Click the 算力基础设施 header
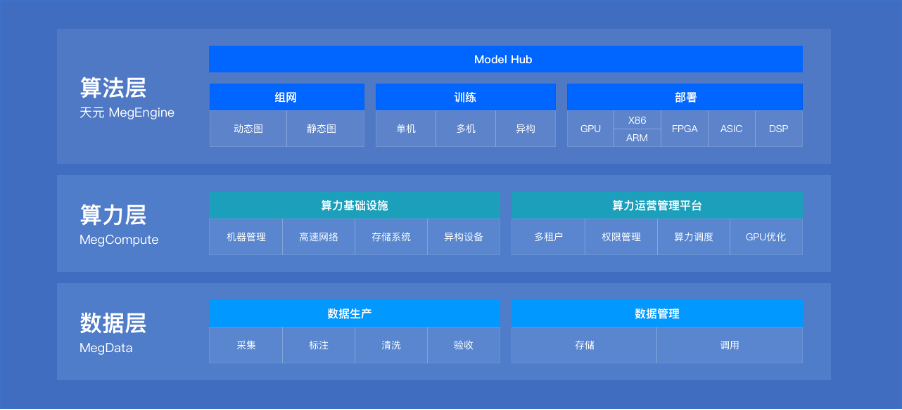 354,205
